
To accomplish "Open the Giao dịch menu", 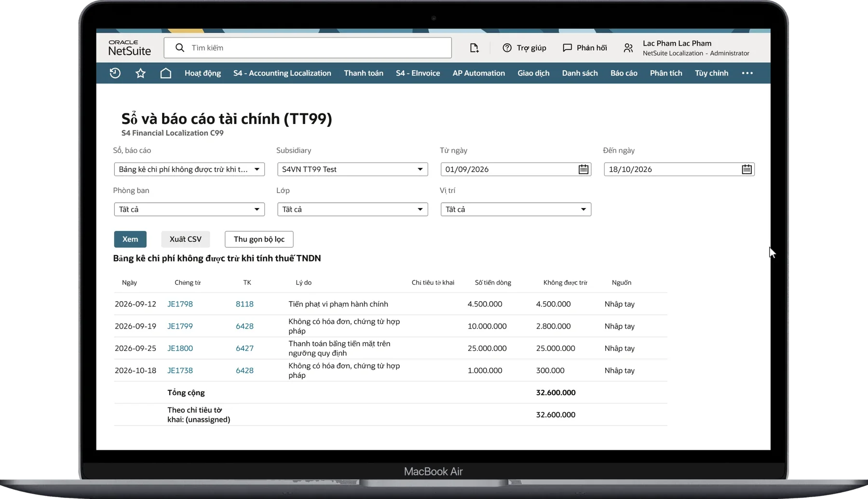I will coord(533,73).
